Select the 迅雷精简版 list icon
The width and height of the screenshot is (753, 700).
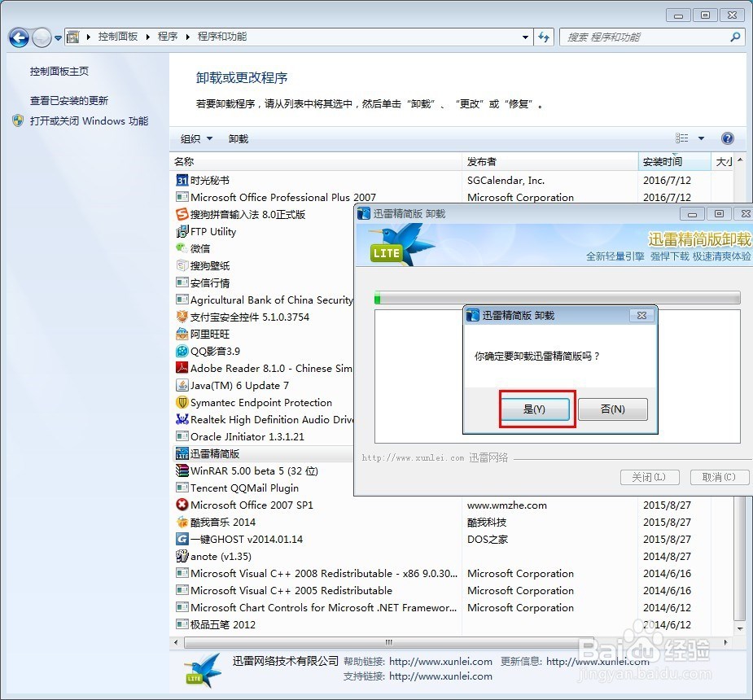point(182,453)
